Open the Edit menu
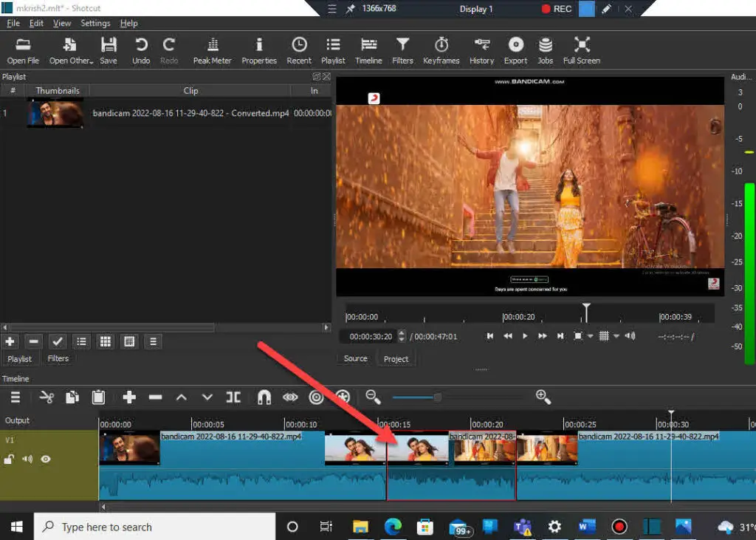The height and width of the screenshot is (540, 756). coord(36,23)
